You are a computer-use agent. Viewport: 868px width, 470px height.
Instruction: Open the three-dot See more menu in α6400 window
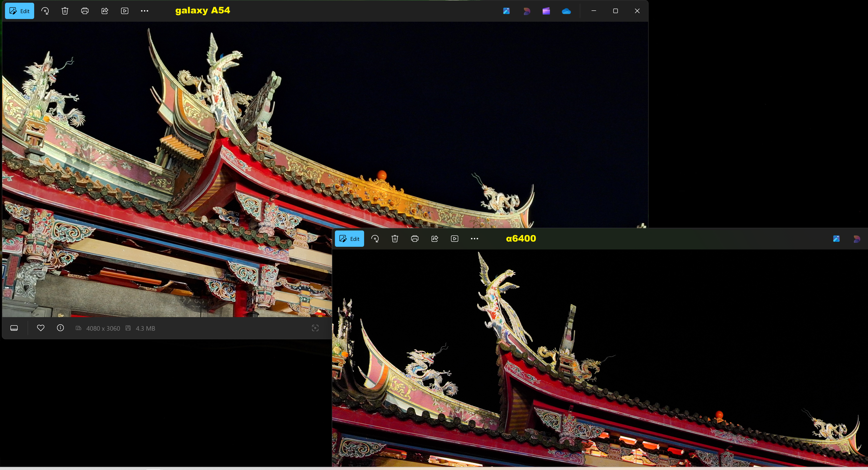pyautogui.click(x=475, y=239)
